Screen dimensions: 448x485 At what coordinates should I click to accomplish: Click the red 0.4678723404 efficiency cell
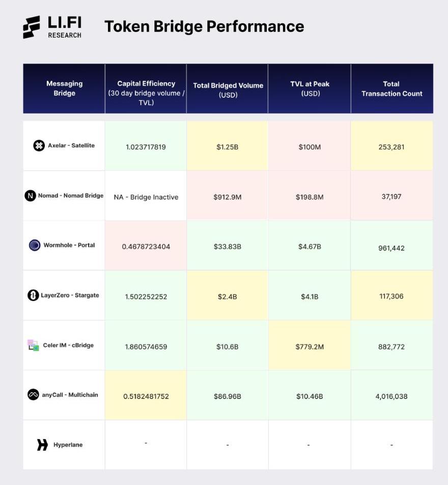pyautogui.click(x=146, y=247)
